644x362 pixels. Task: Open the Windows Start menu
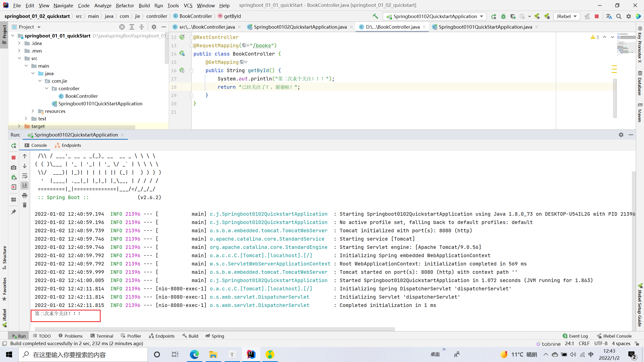9,354
